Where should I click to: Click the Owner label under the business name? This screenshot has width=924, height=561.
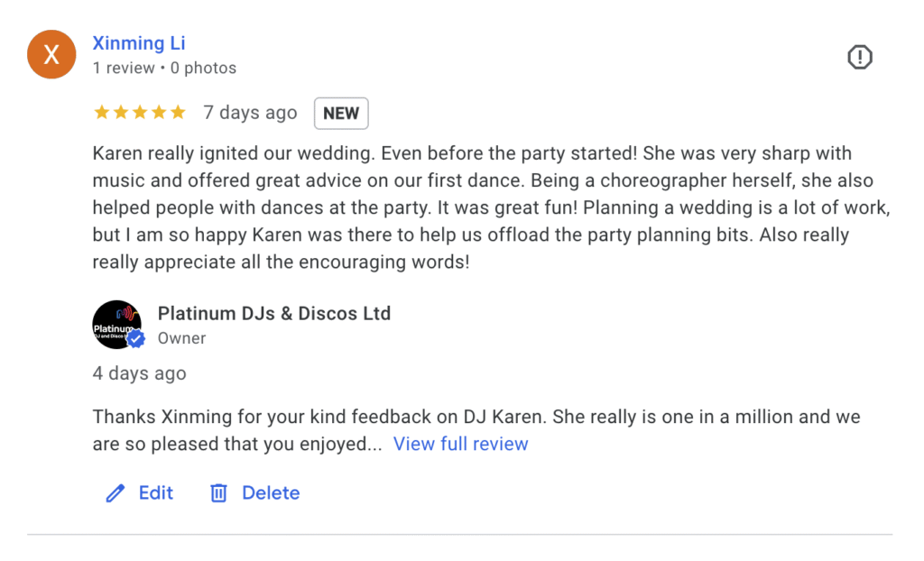[181, 338]
